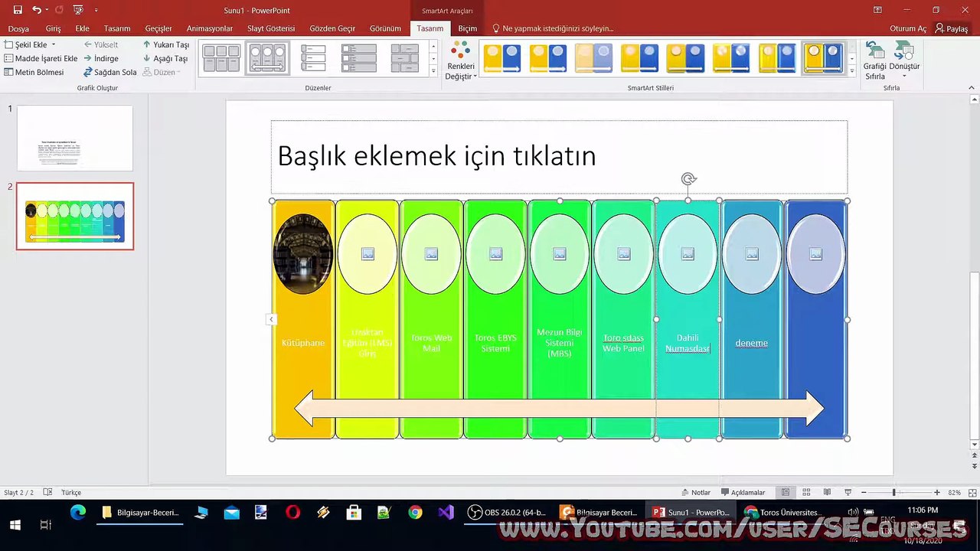Click Madde İşareti Ekle
This screenshot has height=551, width=980.
41,58
